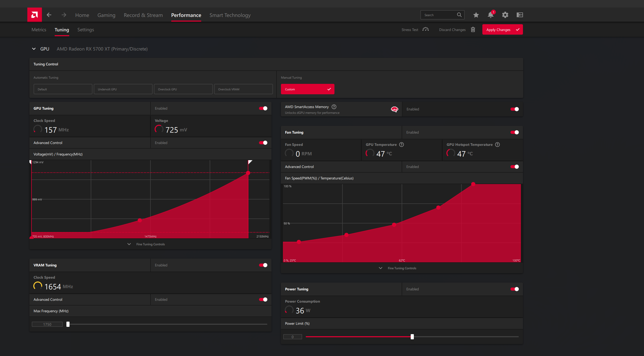
Task: Go back with the left arrow icon
Action: tap(49, 15)
